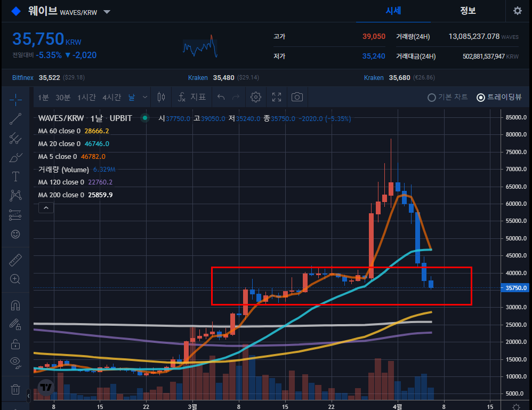
Task: Collapse the indicator legend with chevron
Action: pyautogui.click(x=46, y=208)
